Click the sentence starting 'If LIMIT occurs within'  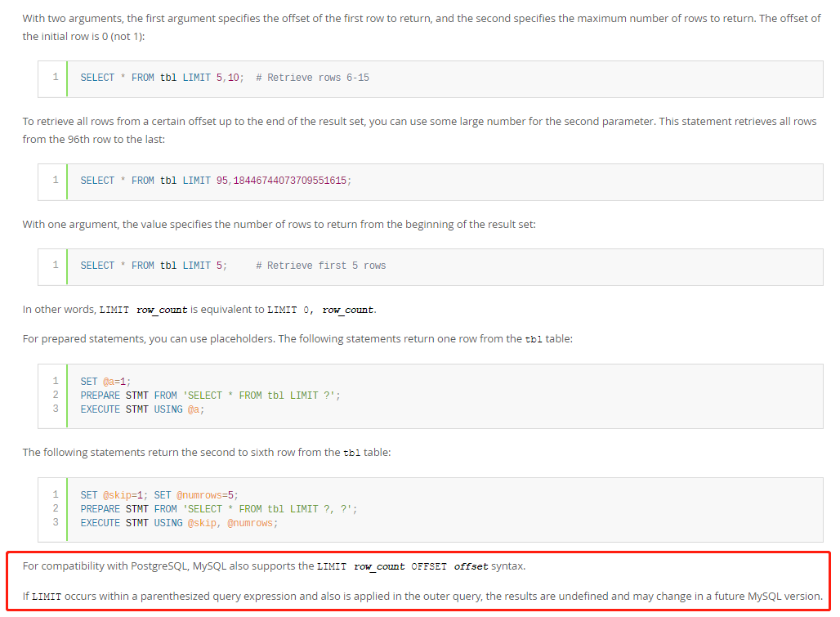tap(422, 596)
